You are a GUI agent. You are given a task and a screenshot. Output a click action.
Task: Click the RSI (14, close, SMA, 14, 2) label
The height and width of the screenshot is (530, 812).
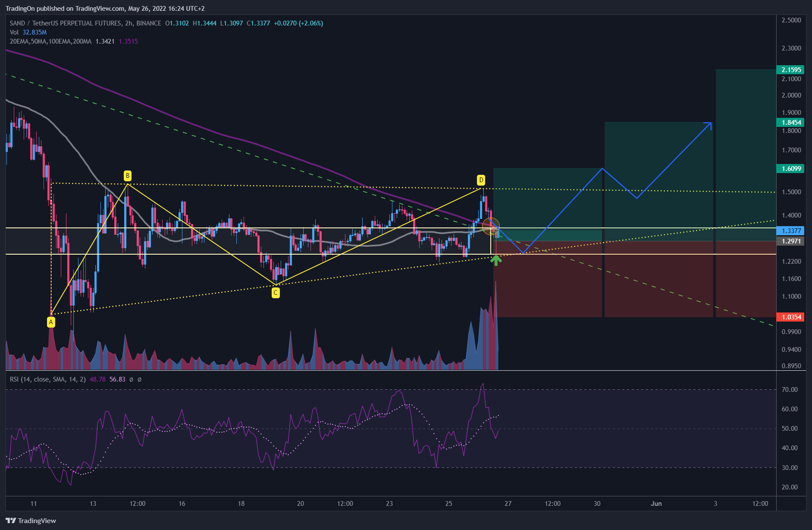pos(47,379)
